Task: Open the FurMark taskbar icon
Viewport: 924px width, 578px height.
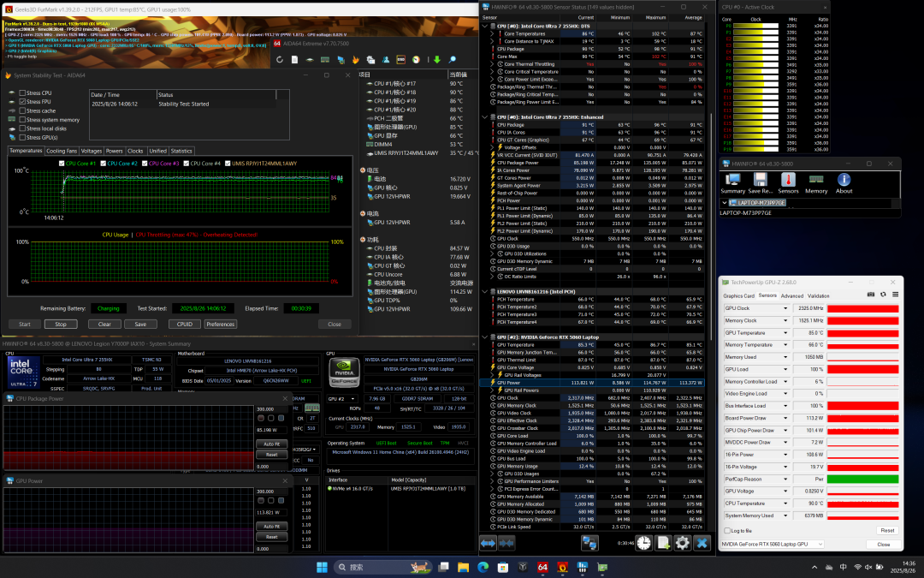Action: 563,568
